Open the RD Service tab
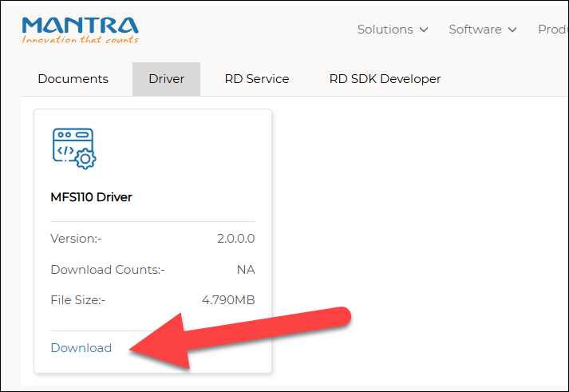This screenshot has width=569, height=392. pyautogui.click(x=257, y=79)
